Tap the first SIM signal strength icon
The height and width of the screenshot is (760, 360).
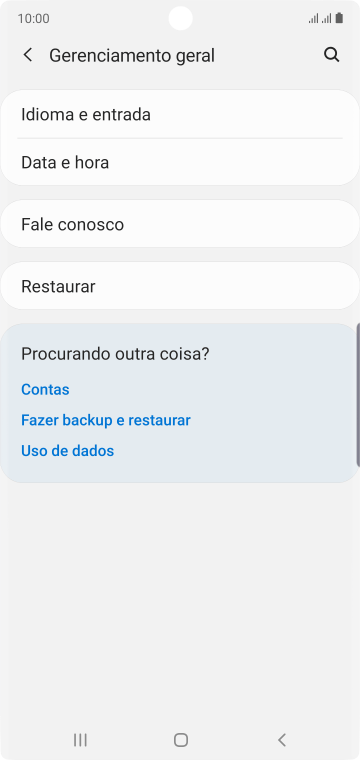(x=313, y=18)
